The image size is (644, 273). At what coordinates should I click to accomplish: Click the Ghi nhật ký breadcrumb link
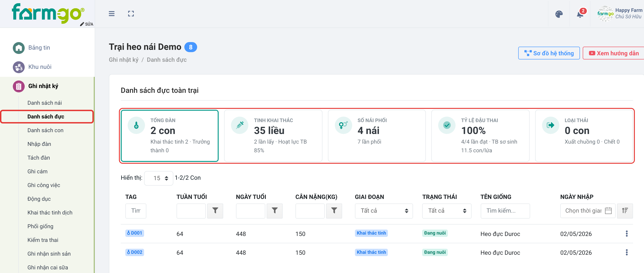[123, 60]
